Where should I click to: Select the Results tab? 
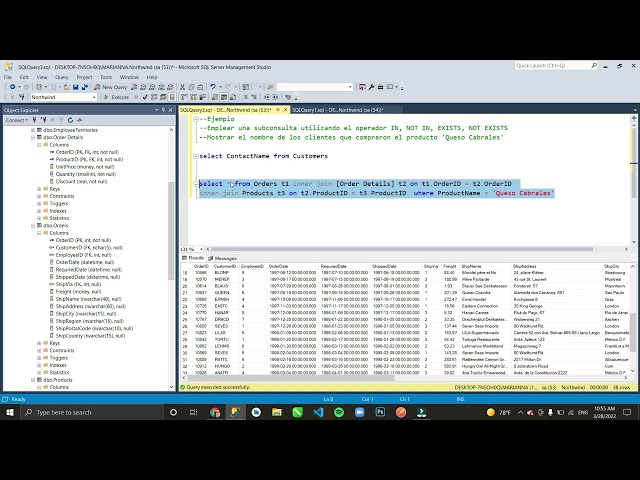pos(193,258)
